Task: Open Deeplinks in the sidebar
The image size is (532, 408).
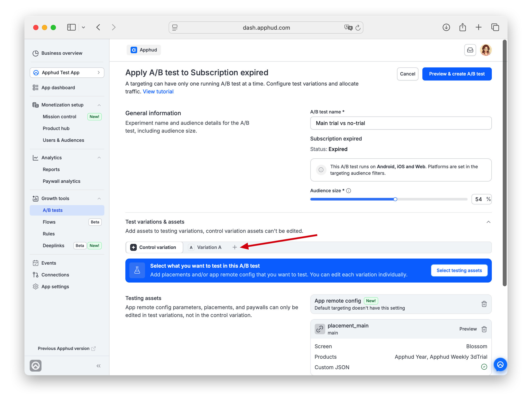Action: tap(54, 245)
